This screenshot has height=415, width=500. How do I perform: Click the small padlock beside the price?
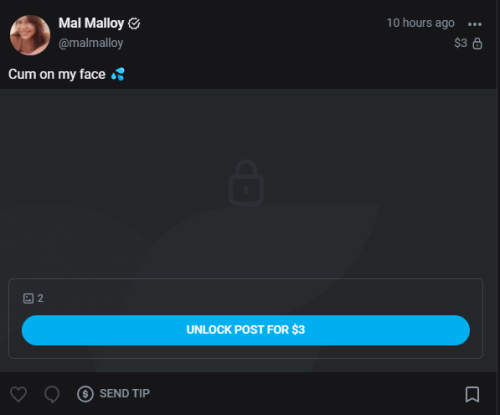pyautogui.click(x=477, y=43)
